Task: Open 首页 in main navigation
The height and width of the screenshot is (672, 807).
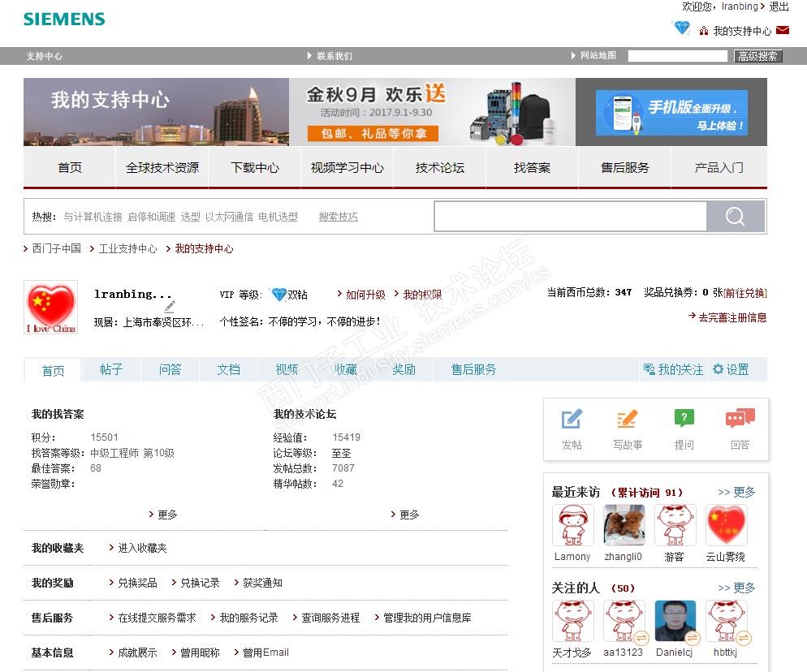Action: click(70, 168)
